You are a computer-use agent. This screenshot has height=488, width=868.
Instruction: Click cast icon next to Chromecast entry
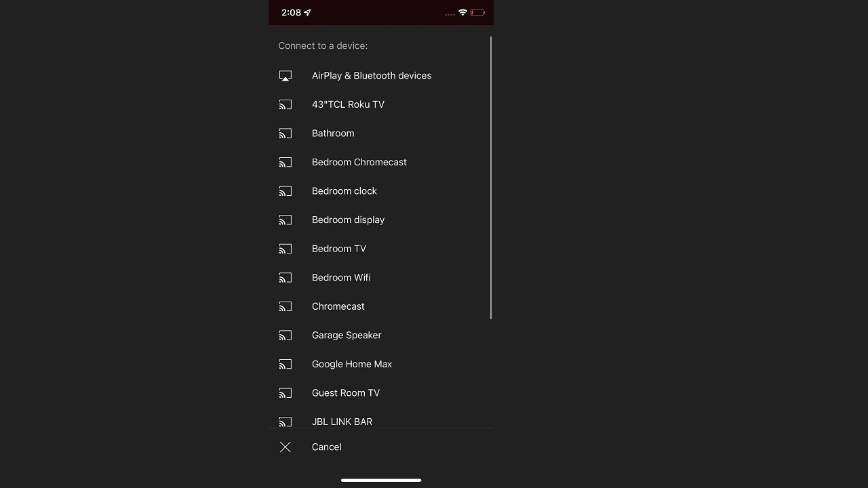pyautogui.click(x=285, y=306)
